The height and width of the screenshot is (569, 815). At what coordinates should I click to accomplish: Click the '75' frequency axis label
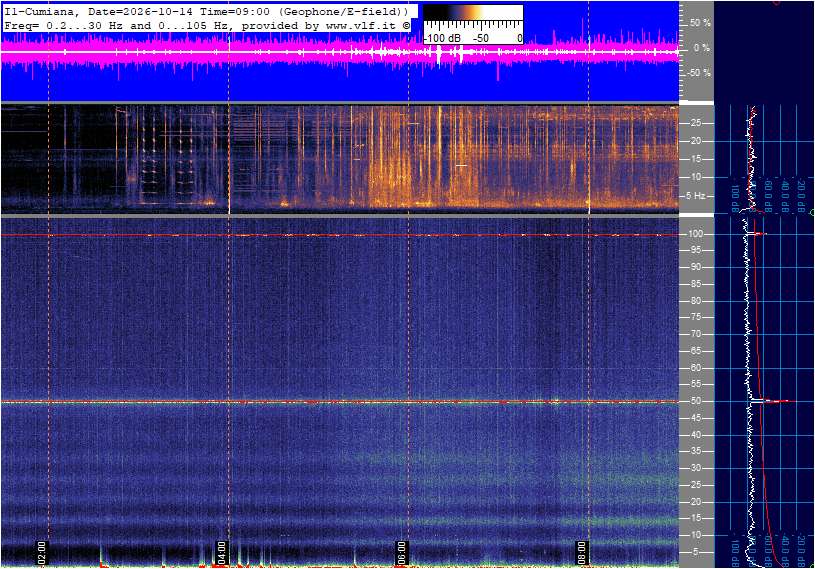[695, 317]
